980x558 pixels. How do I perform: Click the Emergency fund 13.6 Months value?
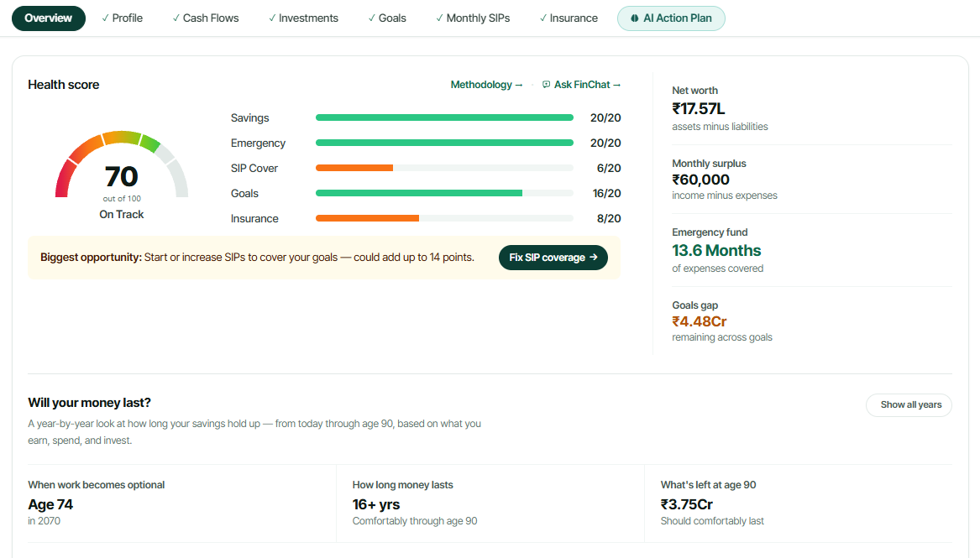click(x=716, y=250)
